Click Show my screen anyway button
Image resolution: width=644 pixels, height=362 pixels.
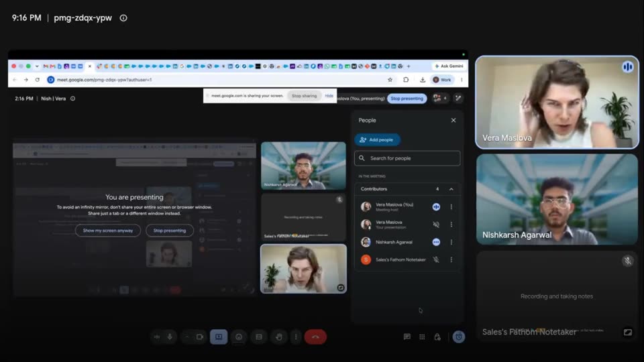click(x=107, y=231)
